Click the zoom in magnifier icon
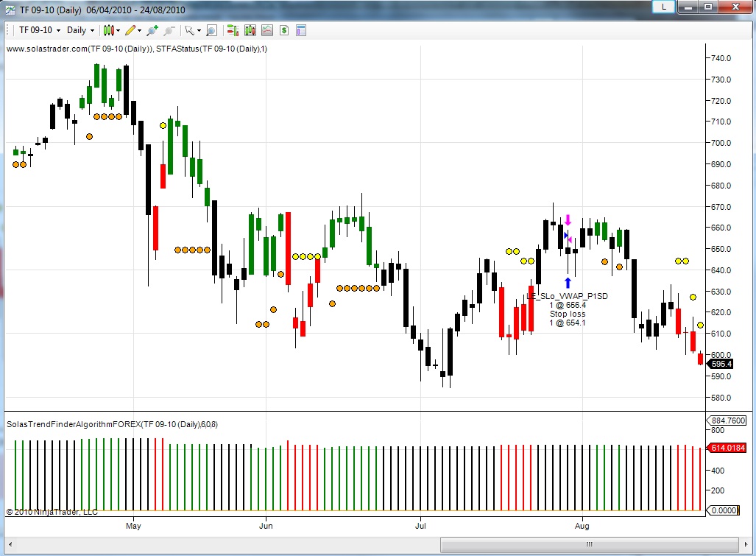This screenshot has width=756, height=556. point(152,30)
